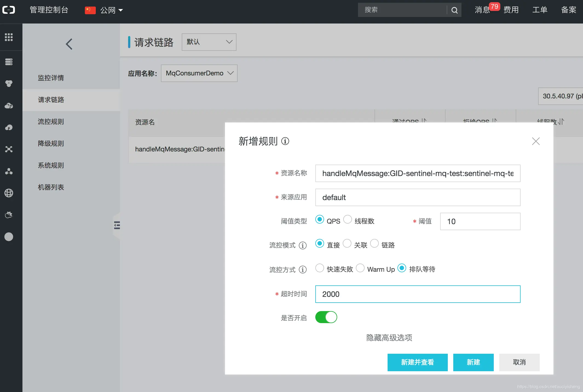Click the info icon next to 流控方式
583x392 pixels.
click(302, 270)
